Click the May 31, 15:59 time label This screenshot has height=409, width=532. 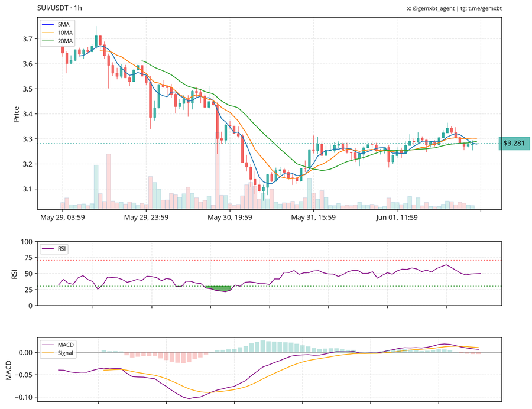pyautogui.click(x=313, y=218)
